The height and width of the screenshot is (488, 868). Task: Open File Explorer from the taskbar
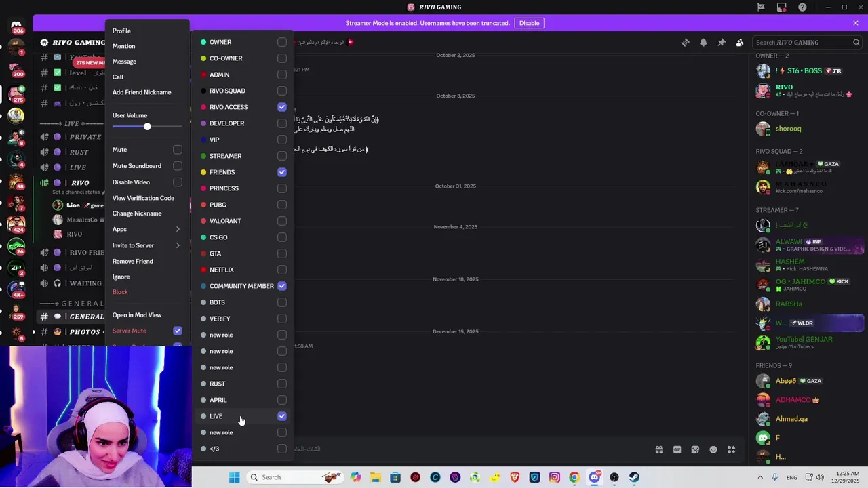[376, 477]
